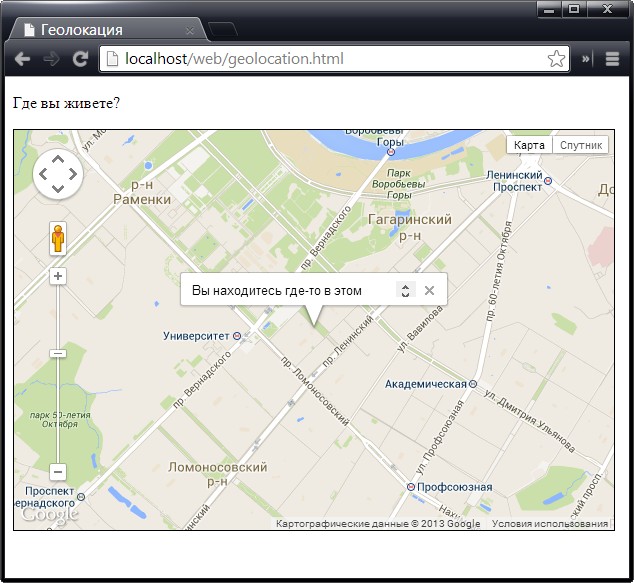Zoom in with the map plus button
This screenshot has width=634, height=583.
coord(58,276)
